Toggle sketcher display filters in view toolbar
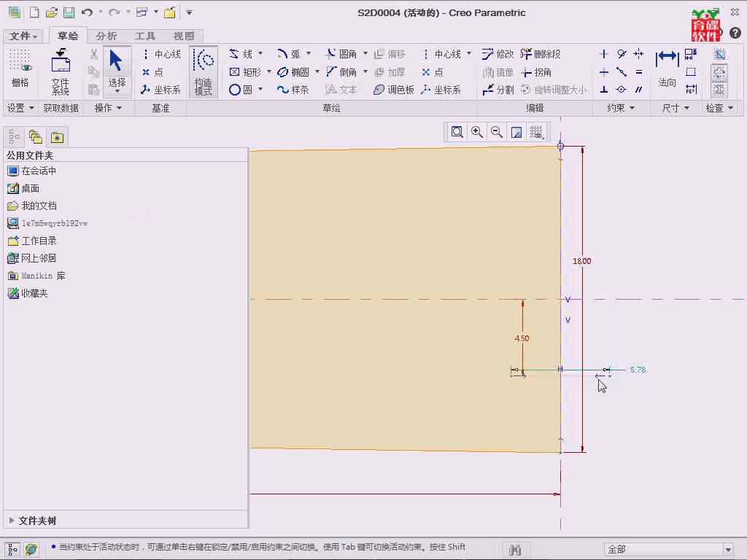Viewport: 747px width, 560px height. 536,132
